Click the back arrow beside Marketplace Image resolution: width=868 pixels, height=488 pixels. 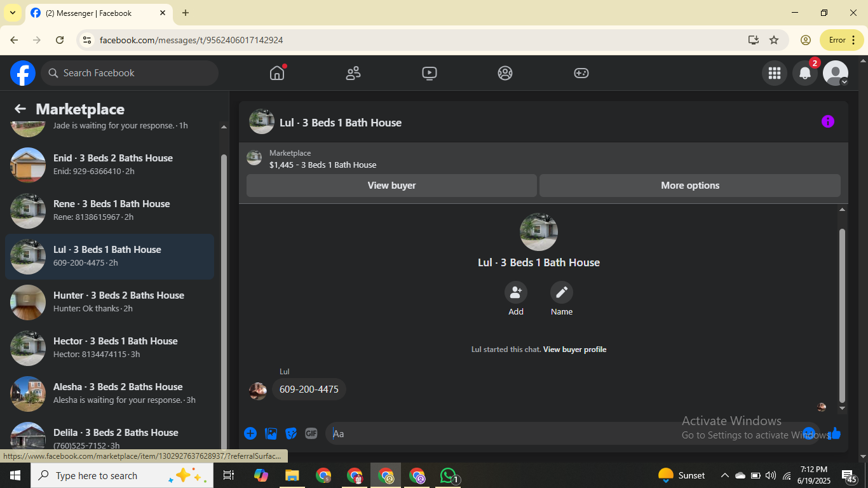(x=20, y=109)
